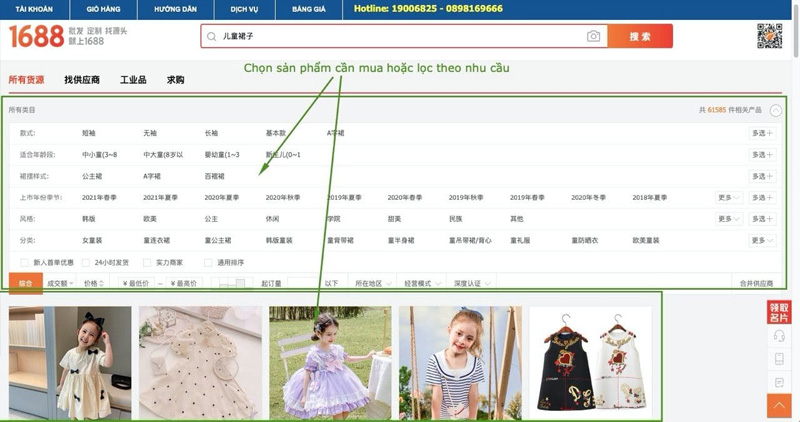Enable multi-select 多选+ for 裙摆样式 row
Image resolution: width=800 pixels, height=422 pixels.
762,176
